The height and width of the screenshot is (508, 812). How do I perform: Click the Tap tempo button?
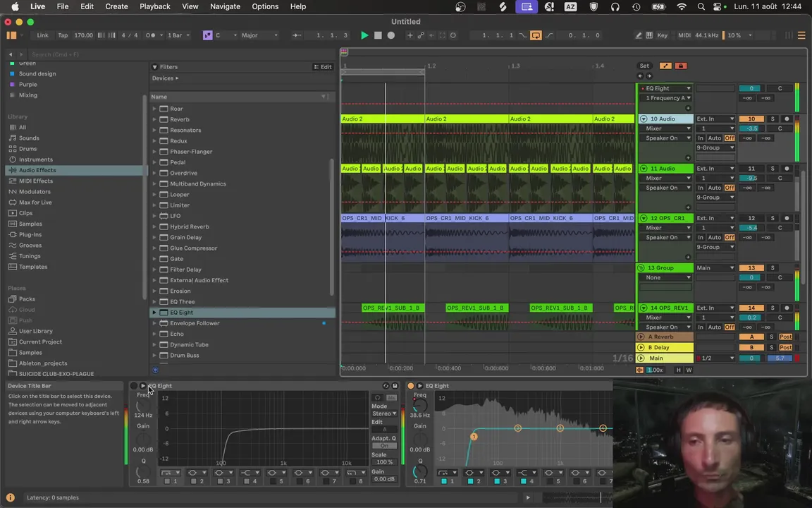click(63, 35)
